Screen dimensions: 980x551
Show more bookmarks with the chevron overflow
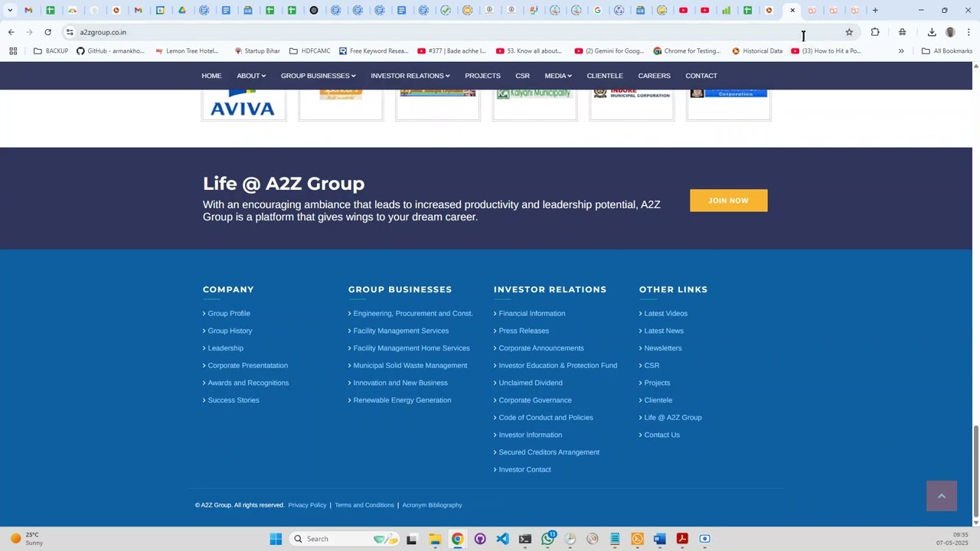click(901, 51)
